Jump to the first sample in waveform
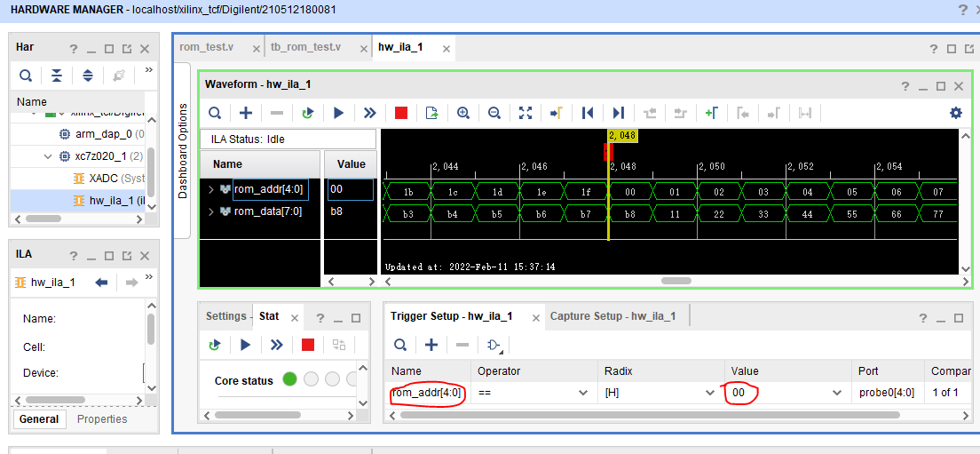Viewport: 980px width, 454px height. (588, 113)
